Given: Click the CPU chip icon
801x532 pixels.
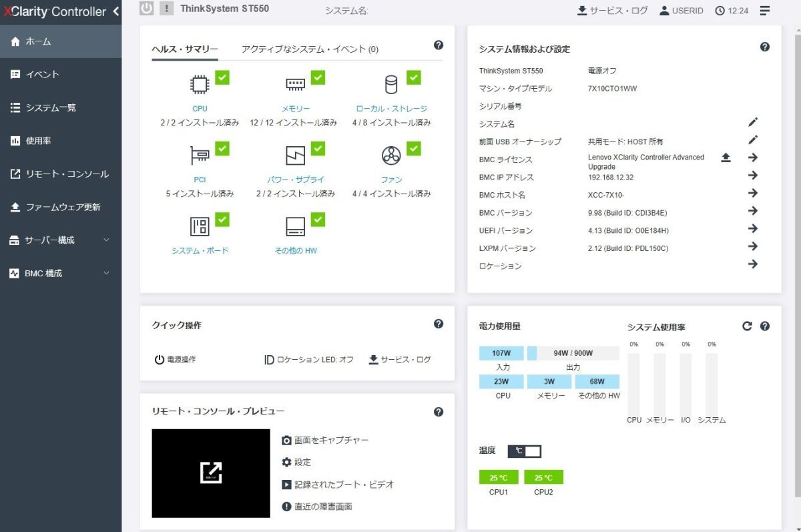Looking at the screenshot, I should tap(200, 85).
